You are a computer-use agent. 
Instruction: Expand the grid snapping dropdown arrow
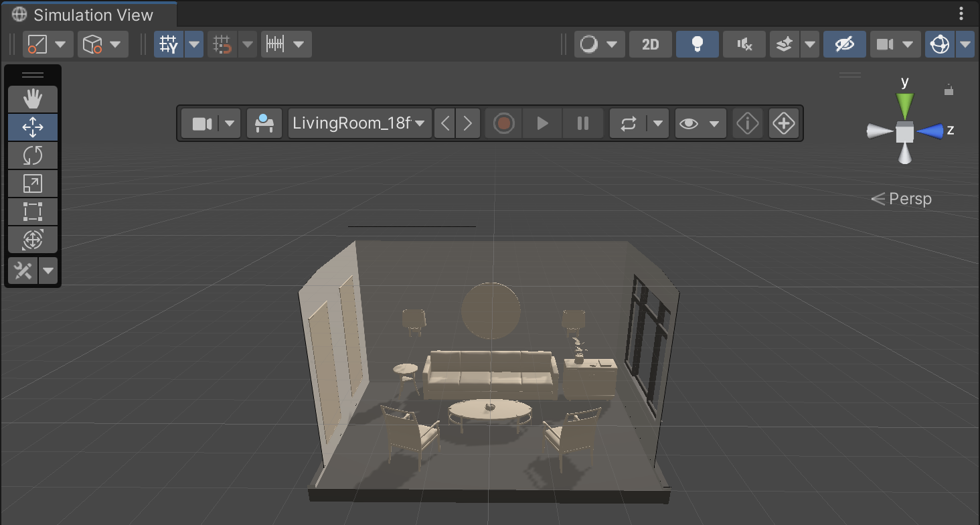click(x=194, y=44)
